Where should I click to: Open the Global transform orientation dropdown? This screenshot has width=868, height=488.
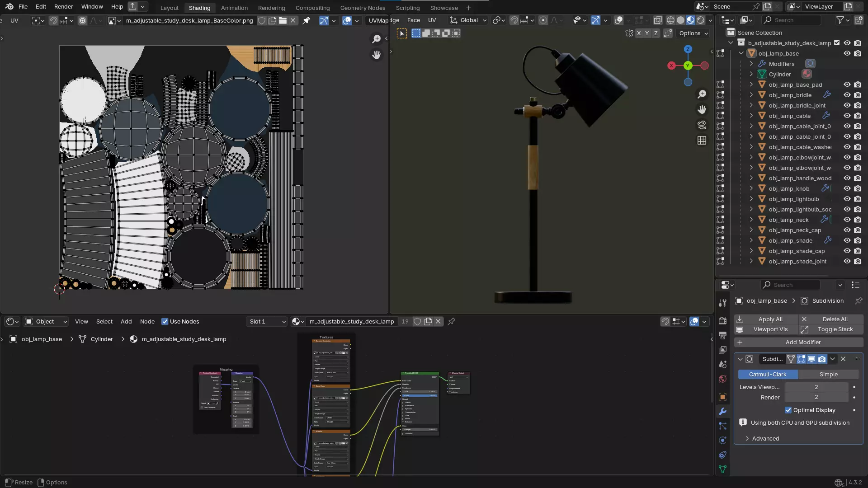[x=468, y=20]
